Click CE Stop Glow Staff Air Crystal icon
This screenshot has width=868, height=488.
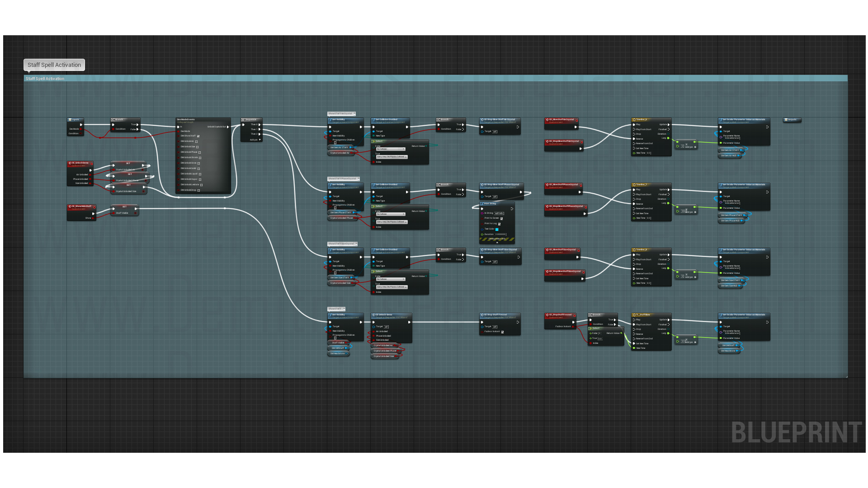pos(482,120)
